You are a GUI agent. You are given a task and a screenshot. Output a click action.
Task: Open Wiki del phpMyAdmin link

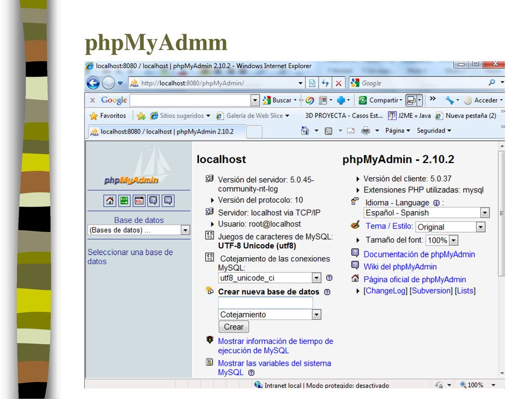pos(400,267)
